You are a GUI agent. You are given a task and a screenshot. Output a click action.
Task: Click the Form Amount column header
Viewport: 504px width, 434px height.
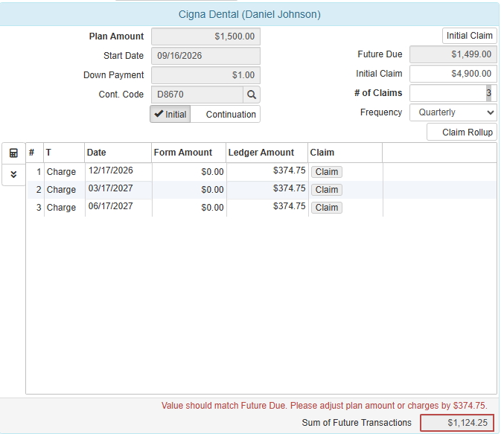click(188, 153)
